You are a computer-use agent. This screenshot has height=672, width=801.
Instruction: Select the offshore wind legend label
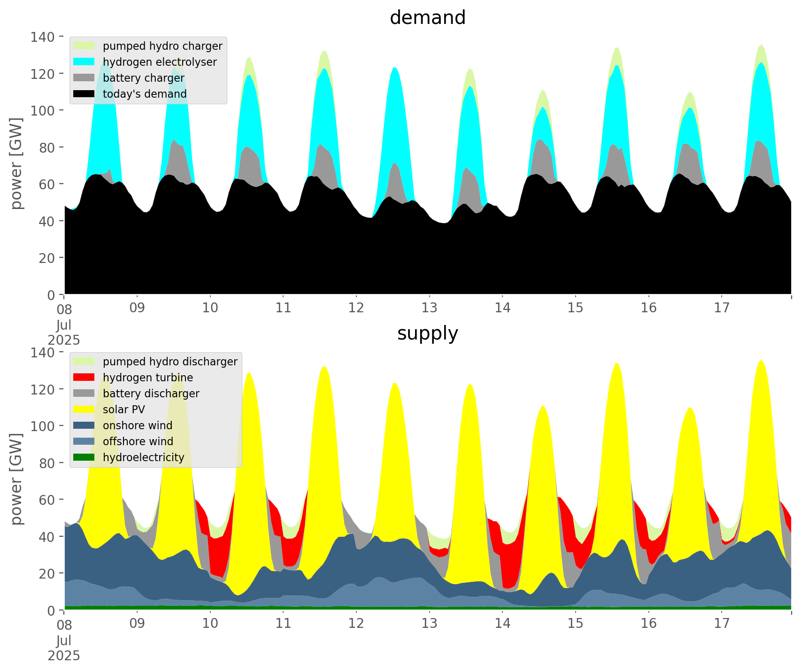pos(138,441)
